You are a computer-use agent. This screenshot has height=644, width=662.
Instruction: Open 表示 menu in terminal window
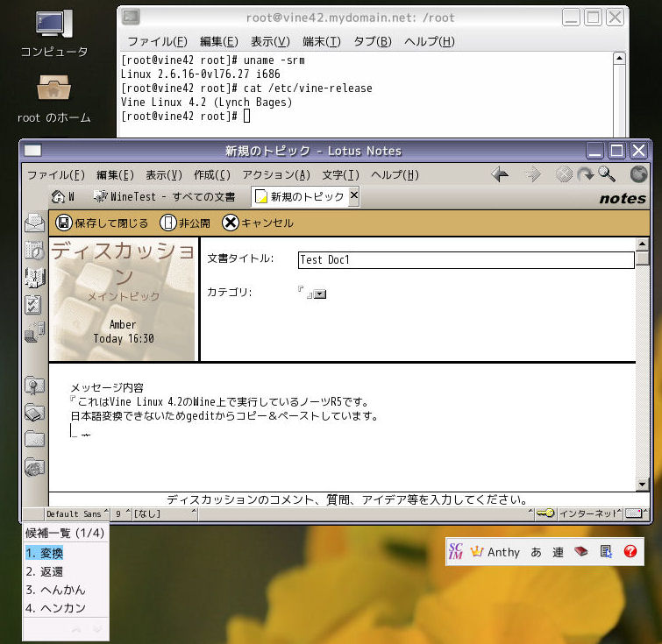(270, 41)
